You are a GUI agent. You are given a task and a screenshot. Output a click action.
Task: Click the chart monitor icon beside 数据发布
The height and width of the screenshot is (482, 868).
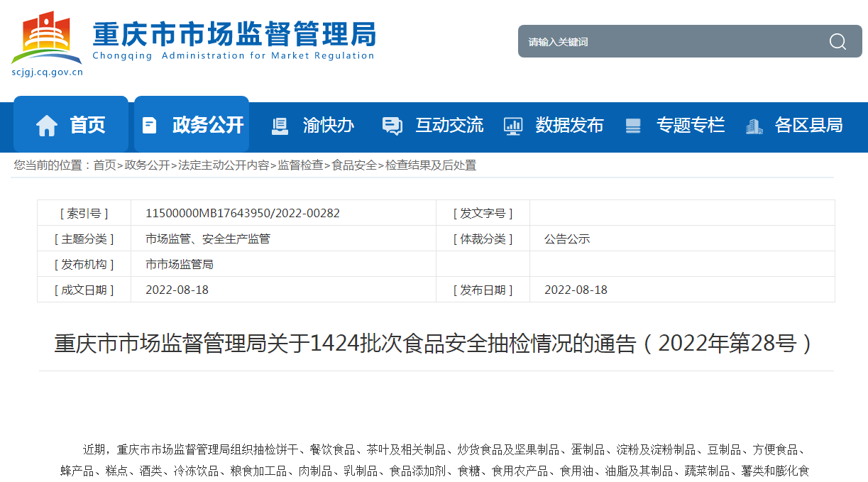click(512, 126)
